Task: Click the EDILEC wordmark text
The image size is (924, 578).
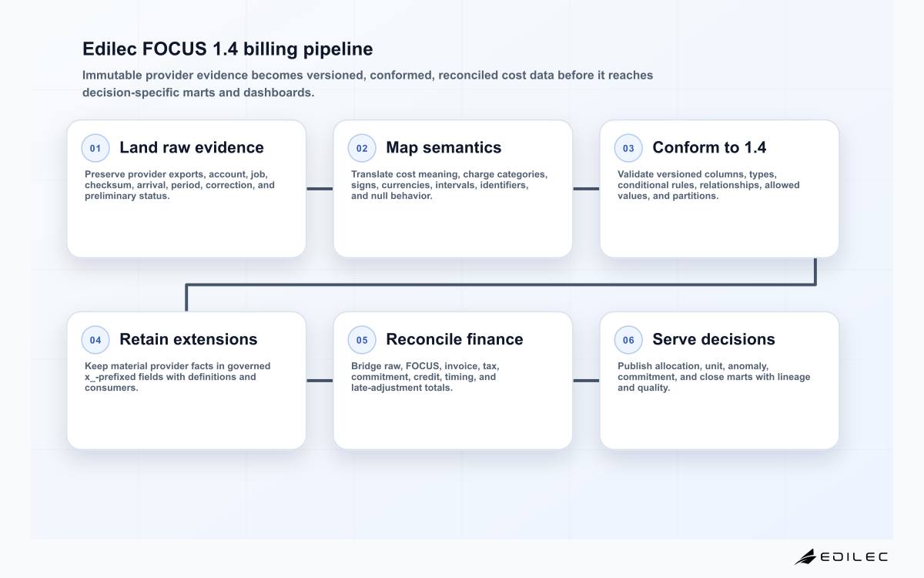Action: pyautogui.click(x=854, y=557)
